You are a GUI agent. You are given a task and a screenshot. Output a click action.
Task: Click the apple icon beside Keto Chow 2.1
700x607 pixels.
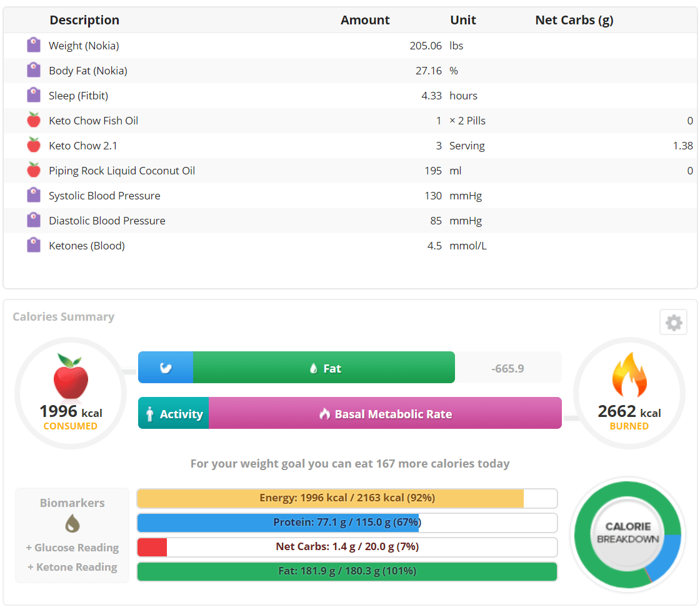click(34, 144)
